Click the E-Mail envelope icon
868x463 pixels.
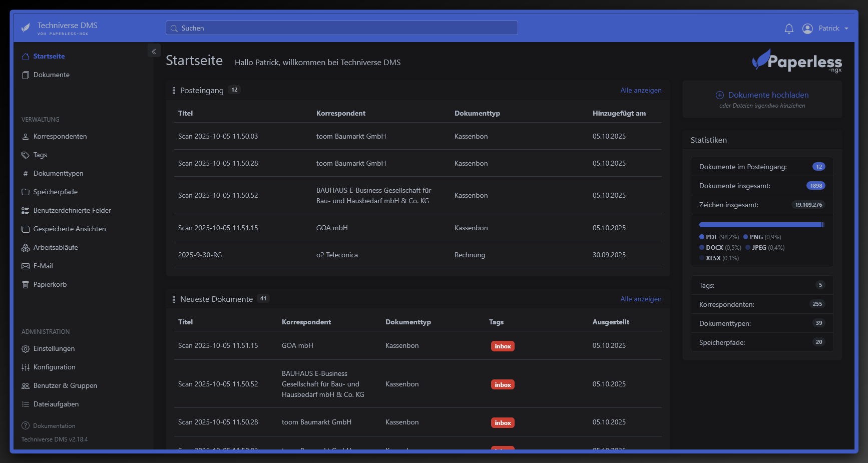pyautogui.click(x=25, y=266)
